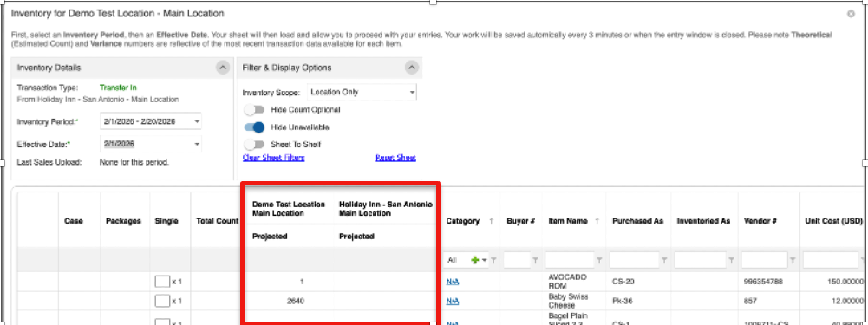Viewport: 868px width, 325px height.
Task: Click the Pk-36 purchased as cell
Action: pyautogui.click(x=623, y=301)
